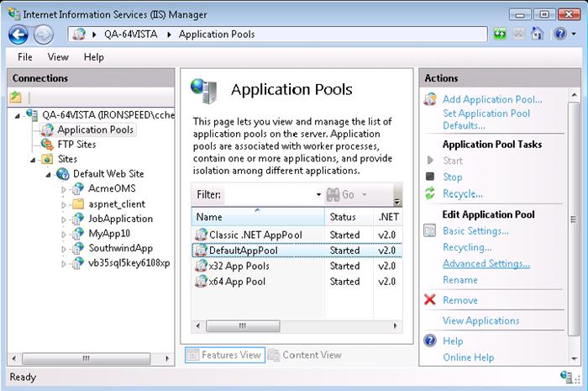Click the View Applications link
Screen dimensions: 588x391
tap(481, 321)
